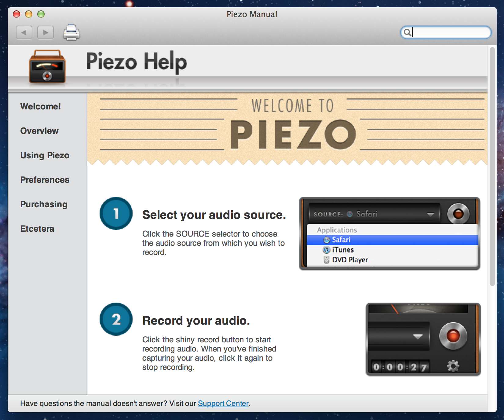This screenshot has width=504, height=420.
Task: Click the Record your audio heading
Action: click(x=196, y=321)
